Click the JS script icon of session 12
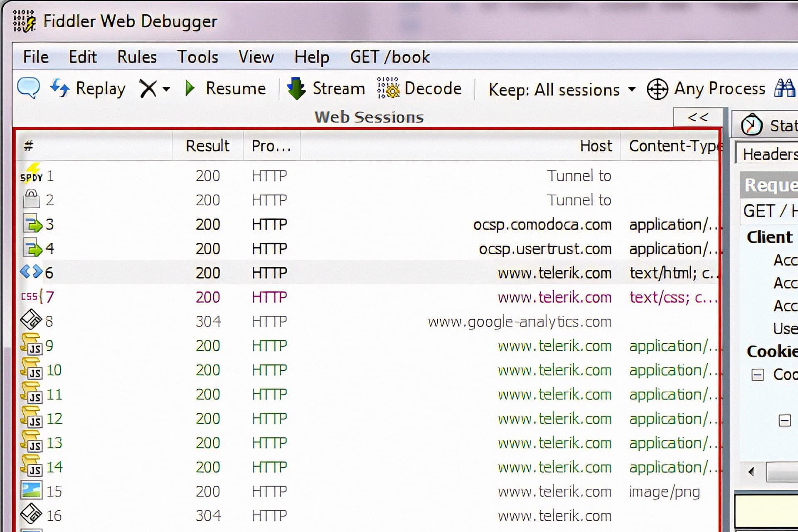The width and height of the screenshot is (798, 532). (x=32, y=417)
